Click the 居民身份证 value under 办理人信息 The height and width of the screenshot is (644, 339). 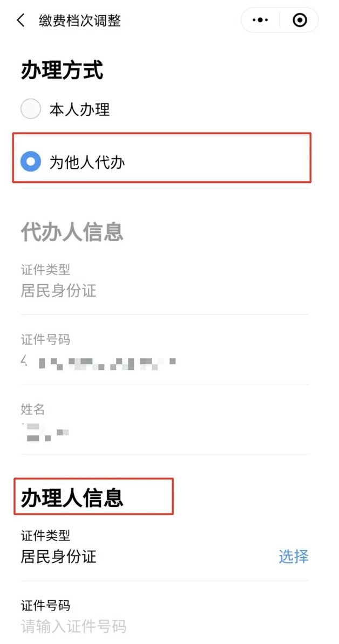(x=58, y=557)
